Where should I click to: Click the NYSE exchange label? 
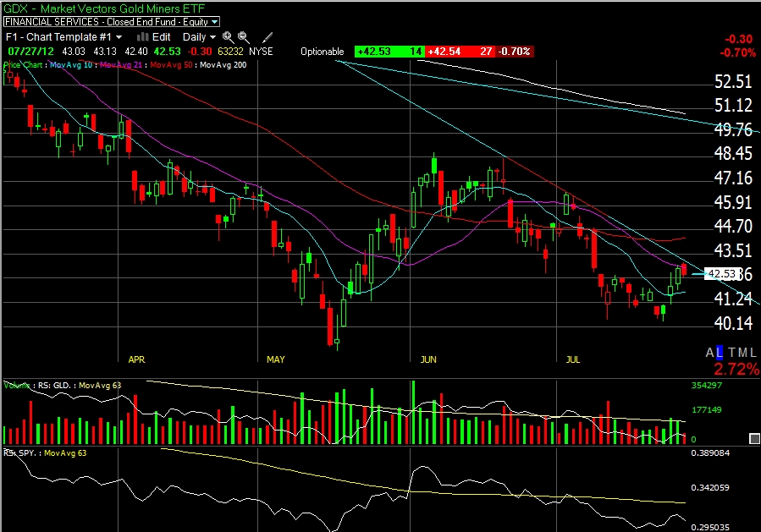[x=261, y=52]
